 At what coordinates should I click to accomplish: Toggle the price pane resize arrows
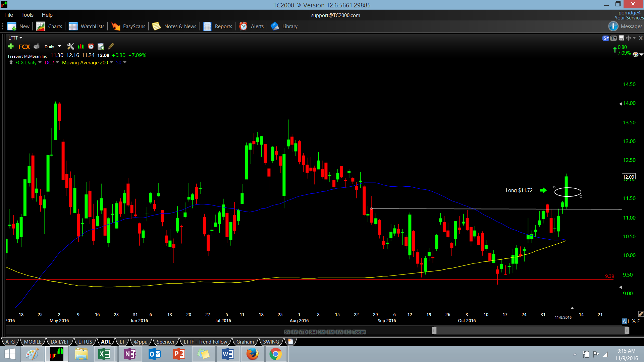[x=11, y=63]
